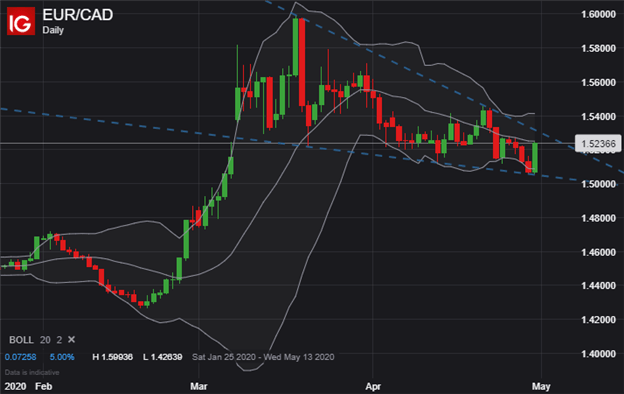Open the Daily timeframe label
This screenshot has width=624, height=394.
[x=53, y=30]
